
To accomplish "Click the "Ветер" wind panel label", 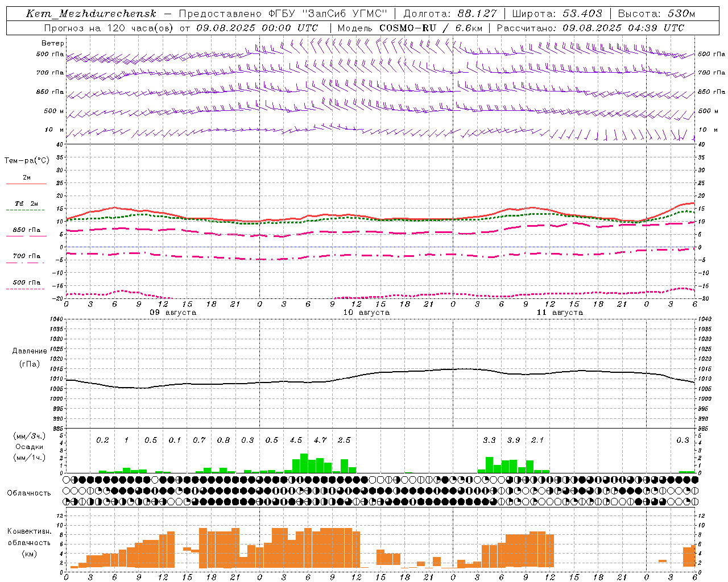I will click(x=53, y=43).
